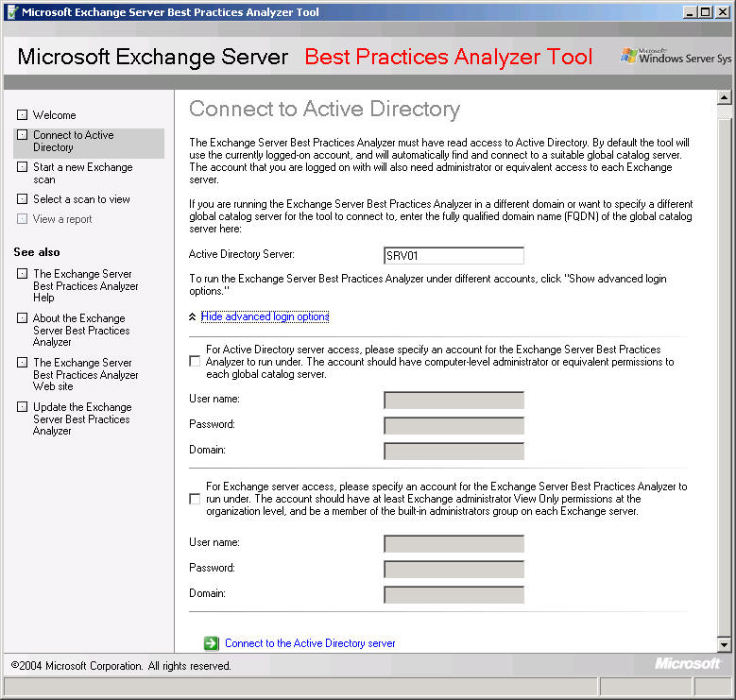The height and width of the screenshot is (700, 736).
Task: Select Update the Exchange Server Best Practices Analyzer
Action: [x=82, y=419]
